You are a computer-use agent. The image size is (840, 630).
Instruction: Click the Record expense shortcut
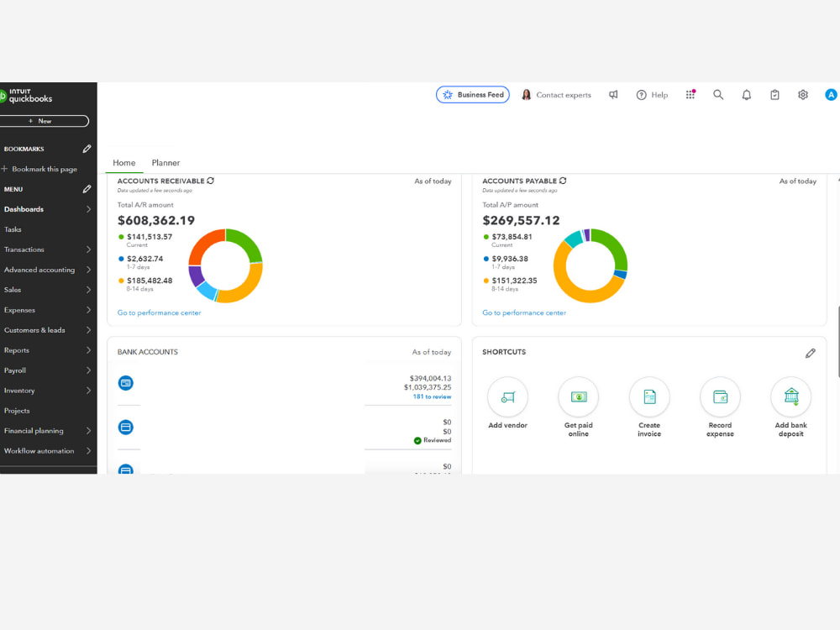pyautogui.click(x=720, y=407)
